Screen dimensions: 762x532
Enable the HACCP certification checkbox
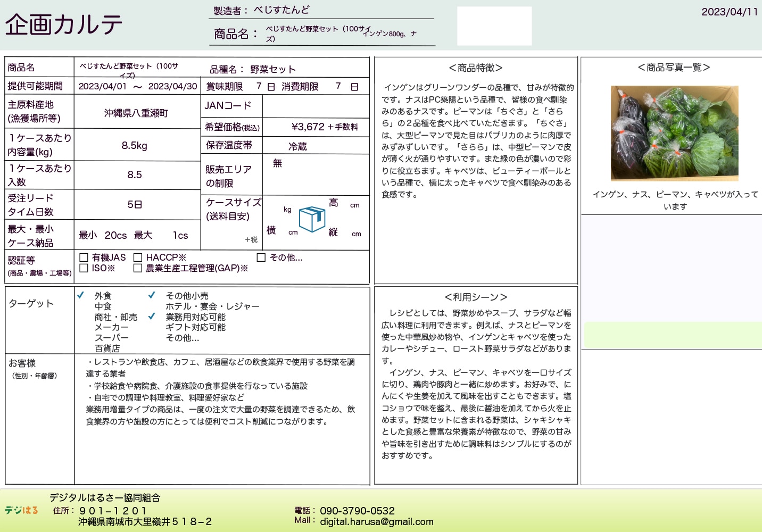click(x=138, y=257)
